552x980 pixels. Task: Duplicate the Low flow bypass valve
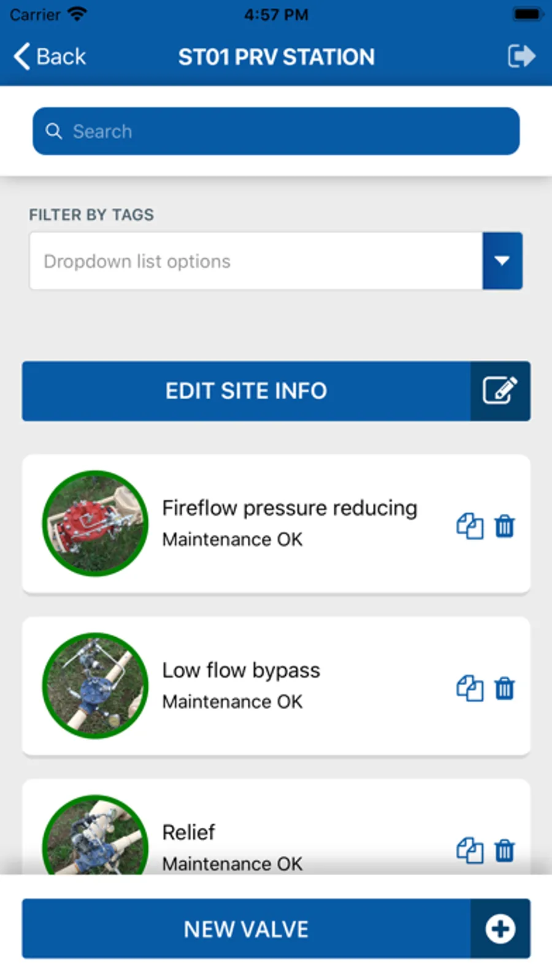click(x=470, y=688)
